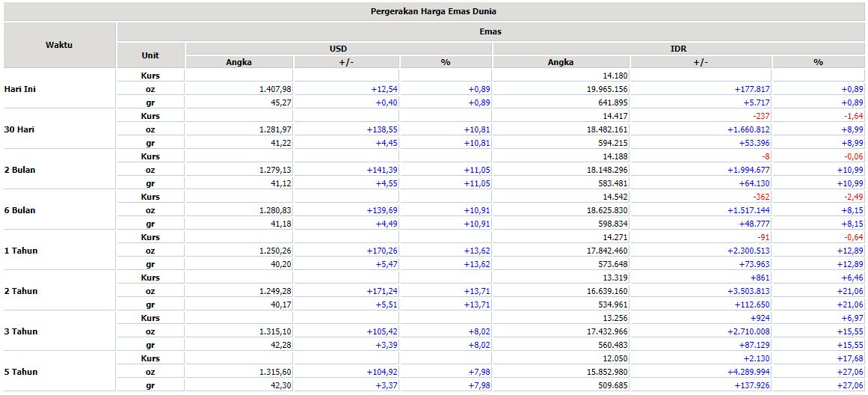Select the '30 Hari' row label
The image size is (868, 395).
click(19, 129)
